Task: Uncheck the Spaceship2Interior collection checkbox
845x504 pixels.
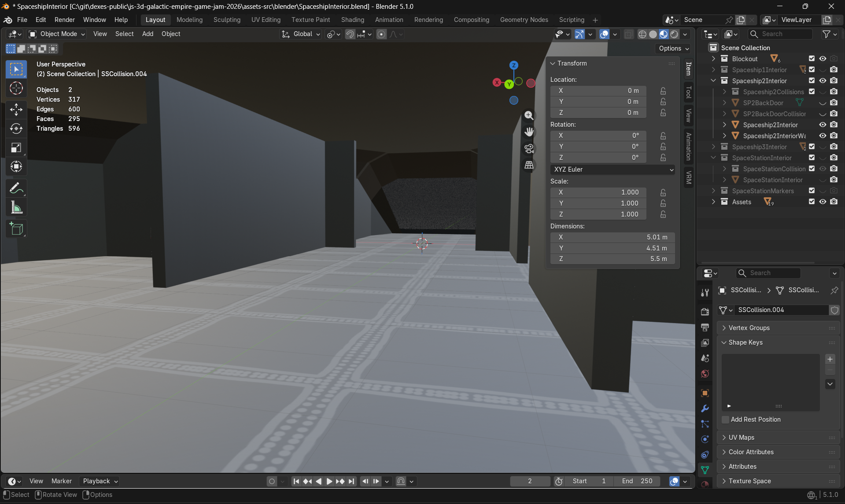Action: pyautogui.click(x=812, y=81)
